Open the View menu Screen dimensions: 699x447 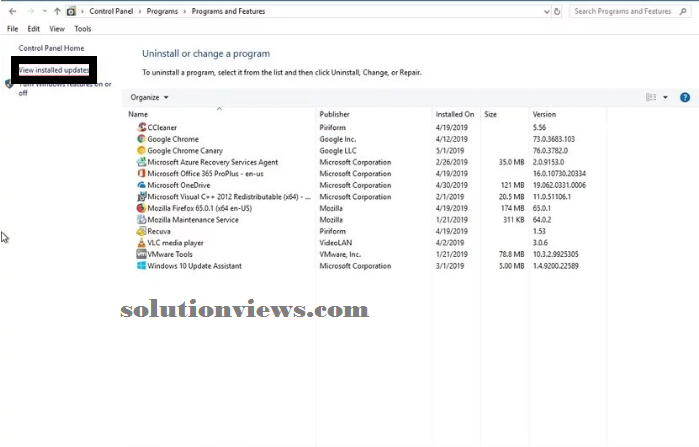tap(57, 29)
